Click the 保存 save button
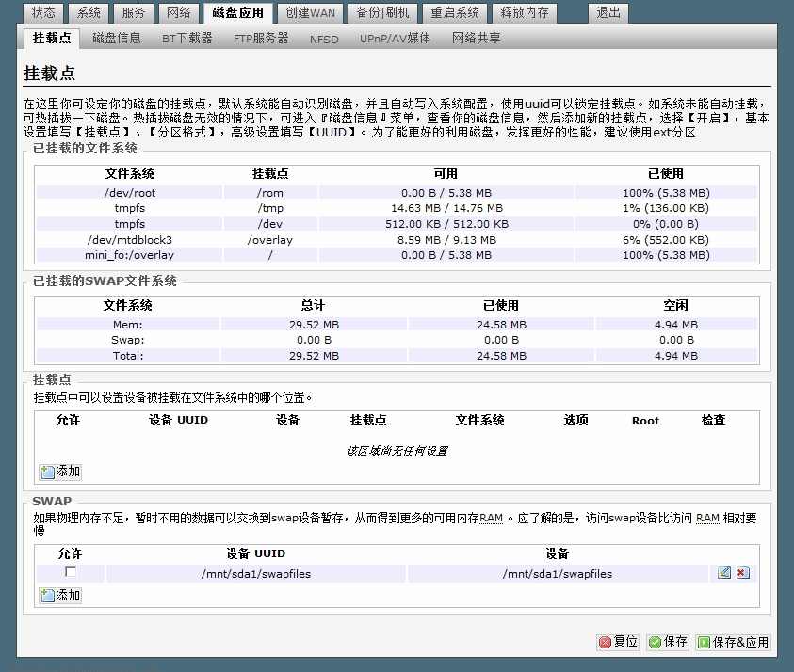The height and width of the screenshot is (672, 794). point(668,642)
